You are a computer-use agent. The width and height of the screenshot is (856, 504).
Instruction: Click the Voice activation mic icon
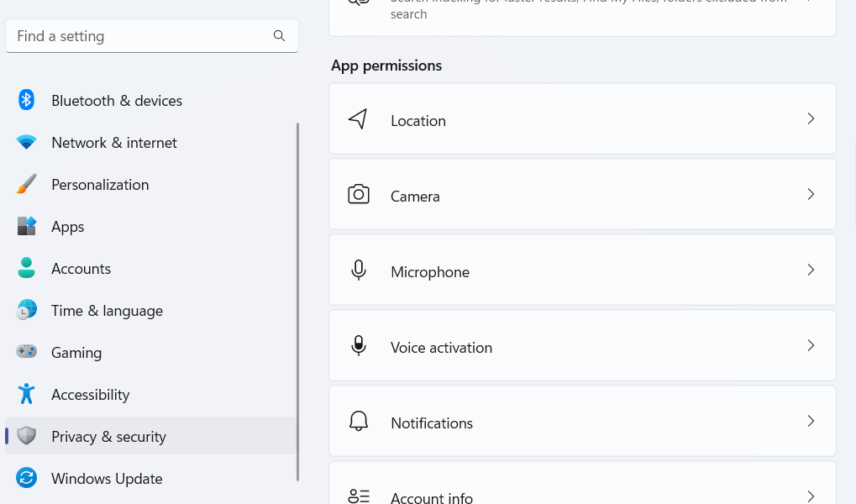359,345
